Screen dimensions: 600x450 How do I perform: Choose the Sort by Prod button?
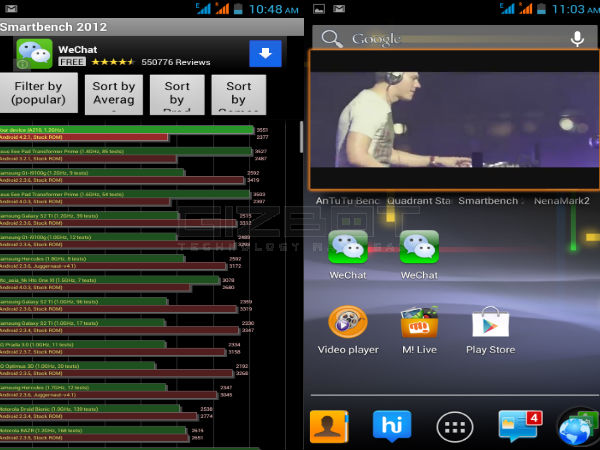177,94
